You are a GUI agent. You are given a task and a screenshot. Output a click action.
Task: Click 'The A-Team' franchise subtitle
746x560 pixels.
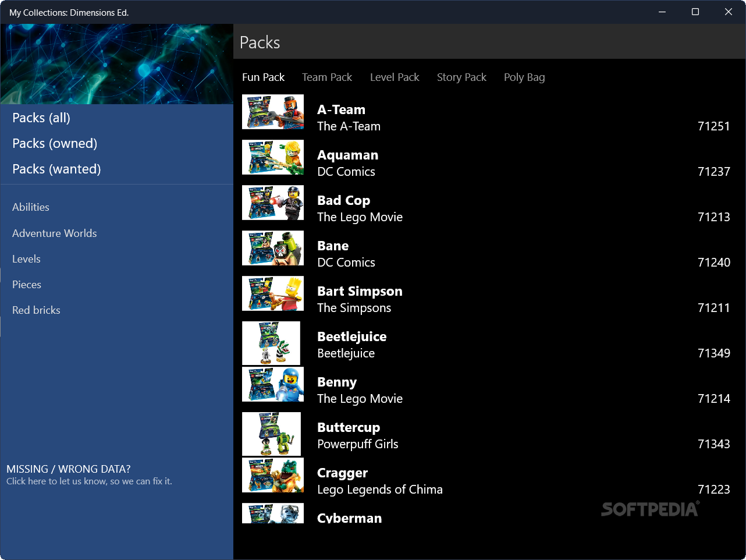click(349, 126)
